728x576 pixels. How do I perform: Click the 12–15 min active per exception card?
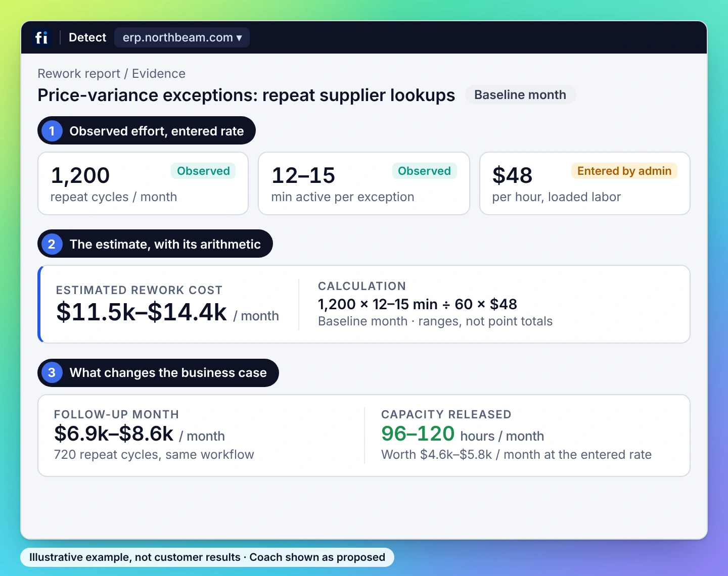pos(364,183)
